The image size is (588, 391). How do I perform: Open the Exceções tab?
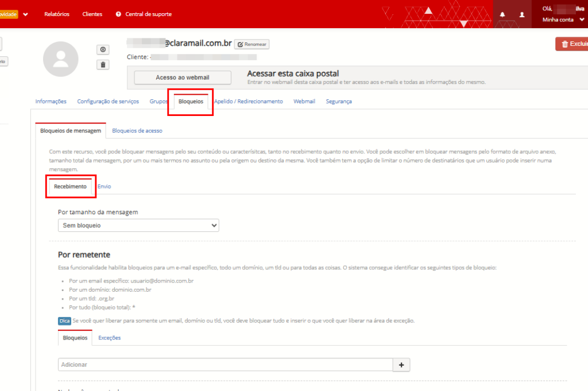coord(109,338)
